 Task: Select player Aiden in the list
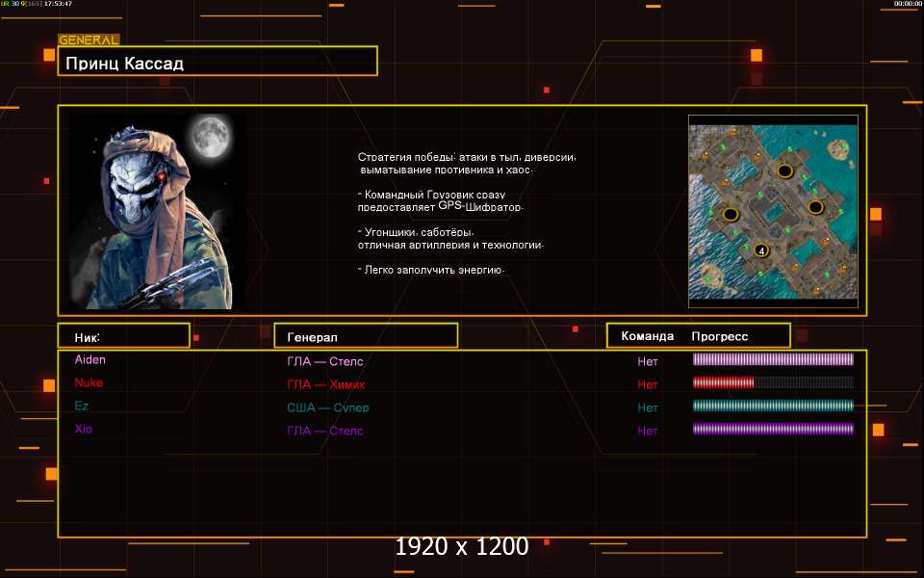point(90,359)
